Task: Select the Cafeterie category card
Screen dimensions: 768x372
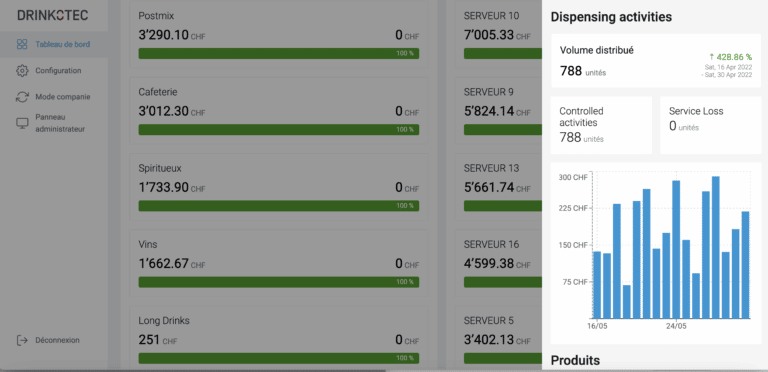Action: pyautogui.click(x=278, y=111)
